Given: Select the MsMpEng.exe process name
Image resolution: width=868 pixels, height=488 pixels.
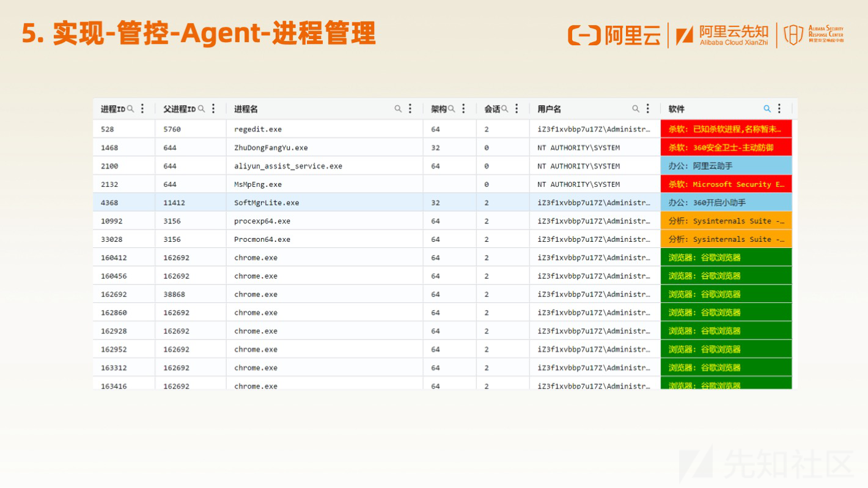Looking at the screenshot, I should click(x=258, y=184).
